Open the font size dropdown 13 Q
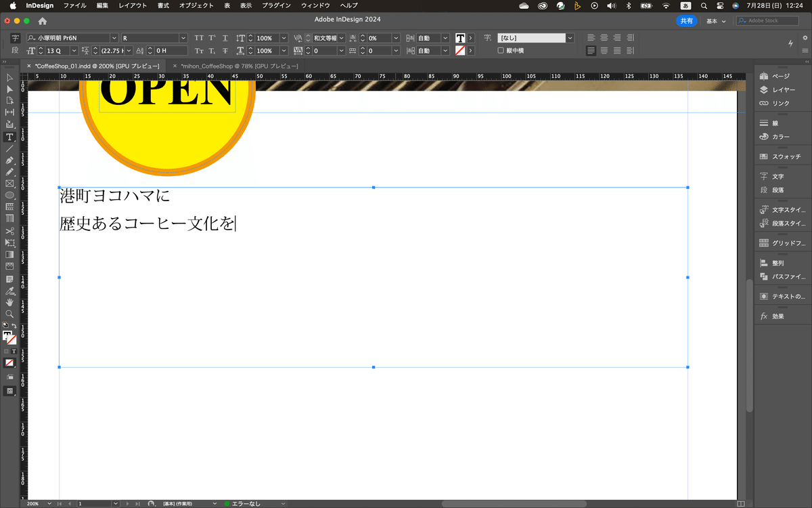This screenshot has width=812, height=508. click(74, 51)
